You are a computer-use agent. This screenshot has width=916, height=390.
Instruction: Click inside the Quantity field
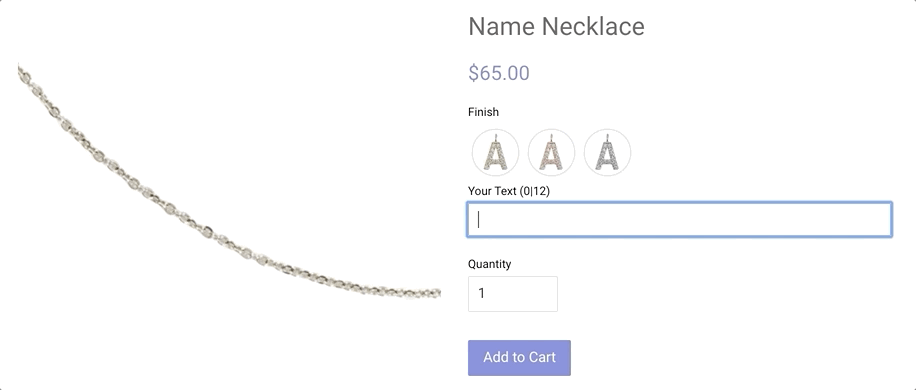click(513, 294)
